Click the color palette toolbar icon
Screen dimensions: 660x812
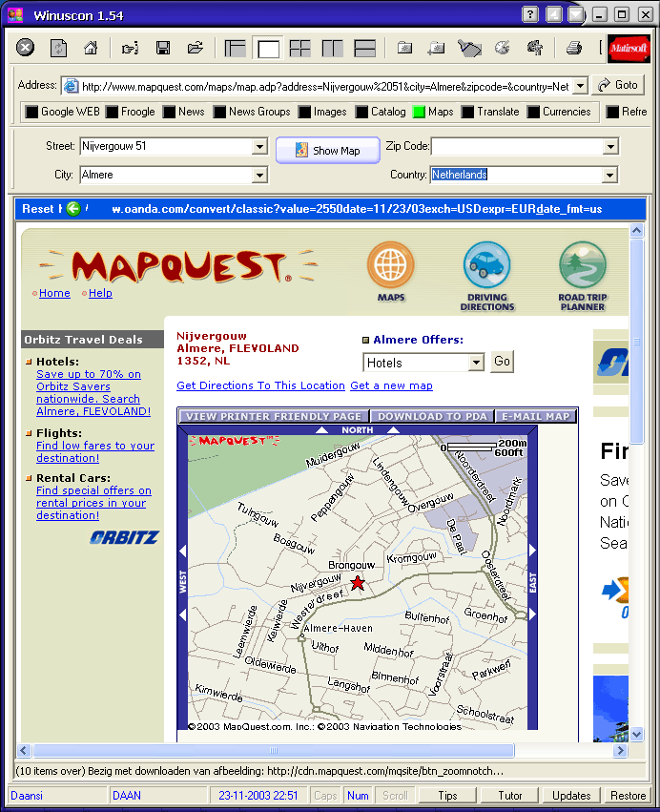click(502, 48)
